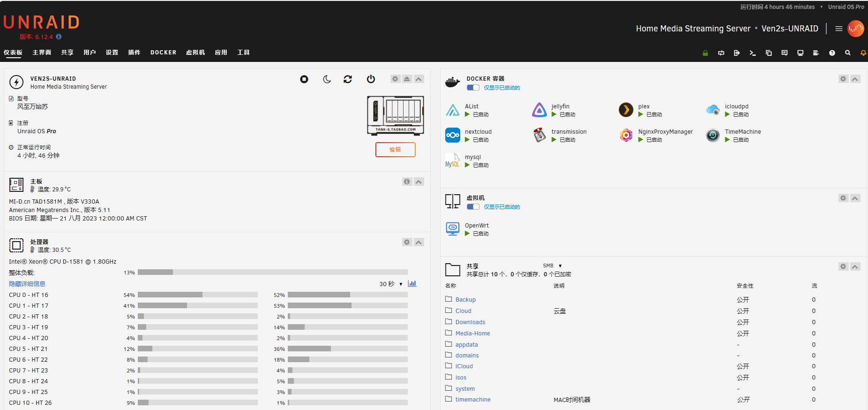Click version info icon next to 6.12.4
This screenshot has width=868, height=410.
point(59,37)
